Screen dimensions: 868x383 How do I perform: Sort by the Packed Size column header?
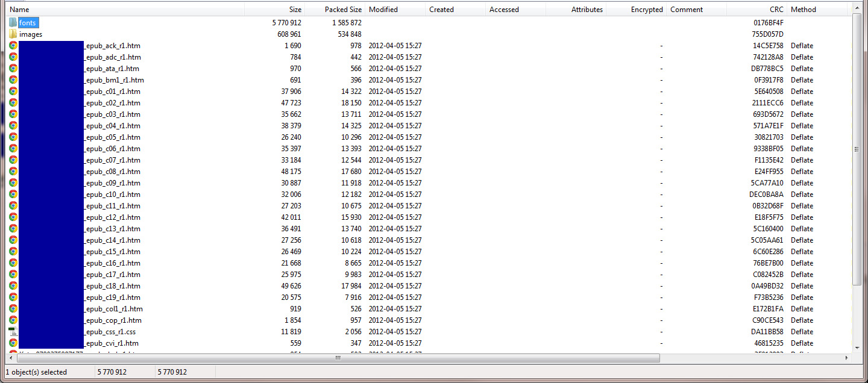335,10
